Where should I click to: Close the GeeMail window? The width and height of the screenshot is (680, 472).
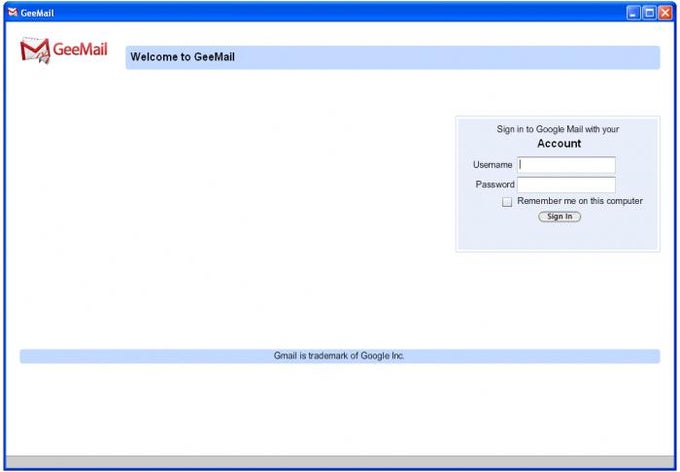pos(665,13)
